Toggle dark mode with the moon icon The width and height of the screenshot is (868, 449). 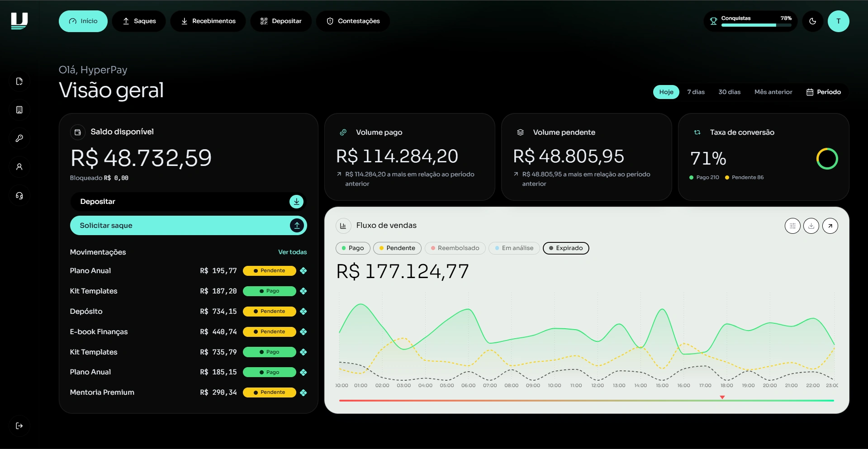coord(813,21)
